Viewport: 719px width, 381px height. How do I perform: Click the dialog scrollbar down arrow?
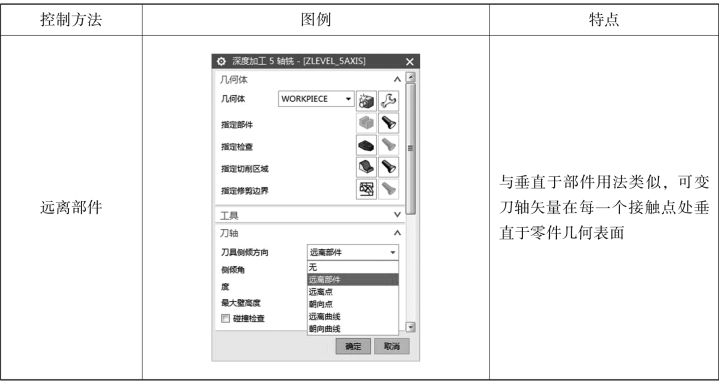[411, 327]
